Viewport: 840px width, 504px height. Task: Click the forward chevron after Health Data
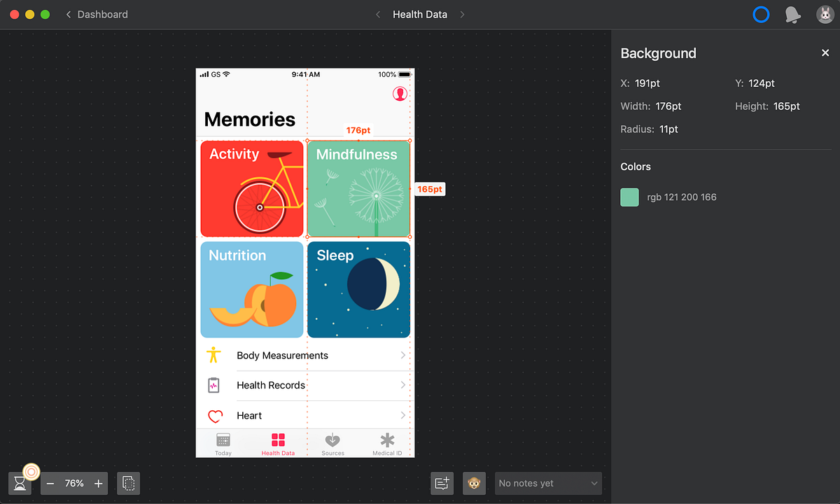[463, 14]
